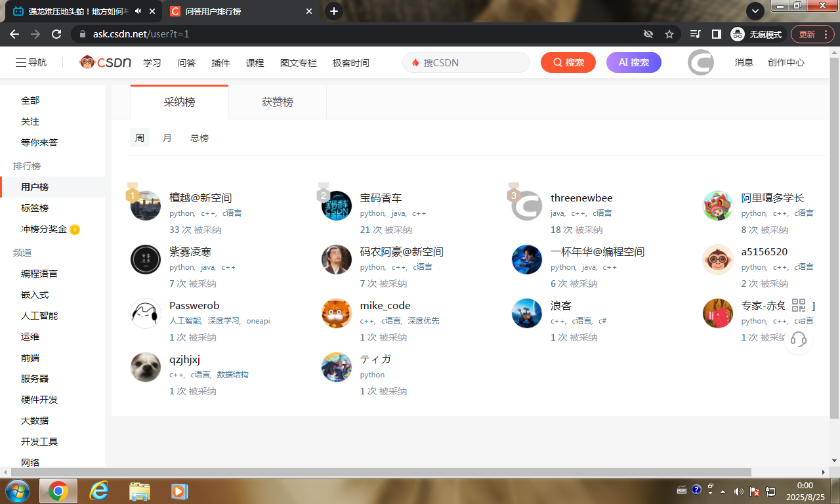840x504 pixels.
Task: Open the Windows Start button
Action: coord(18,491)
